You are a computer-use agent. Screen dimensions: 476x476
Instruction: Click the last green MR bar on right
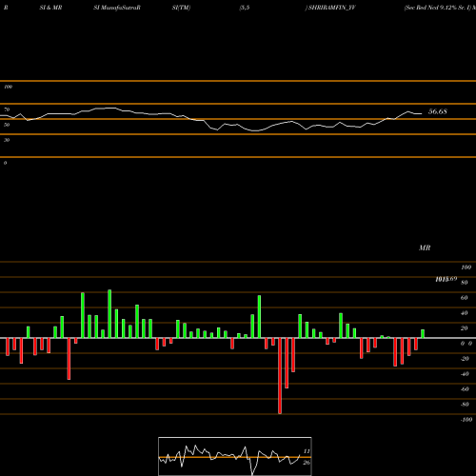pyautogui.click(x=423, y=334)
